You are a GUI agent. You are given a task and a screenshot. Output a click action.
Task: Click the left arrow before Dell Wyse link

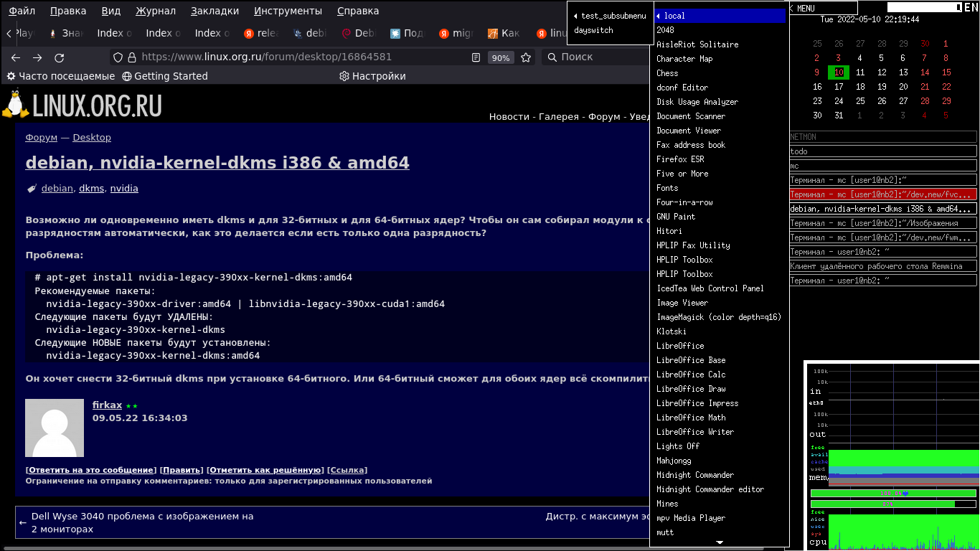pos(23,523)
